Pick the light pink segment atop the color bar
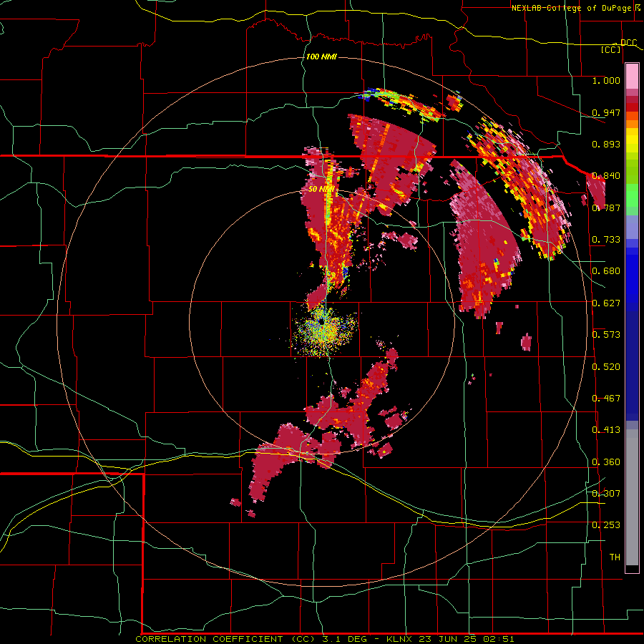Image resolution: width=644 pixels, height=644 pixels. [632, 76]
